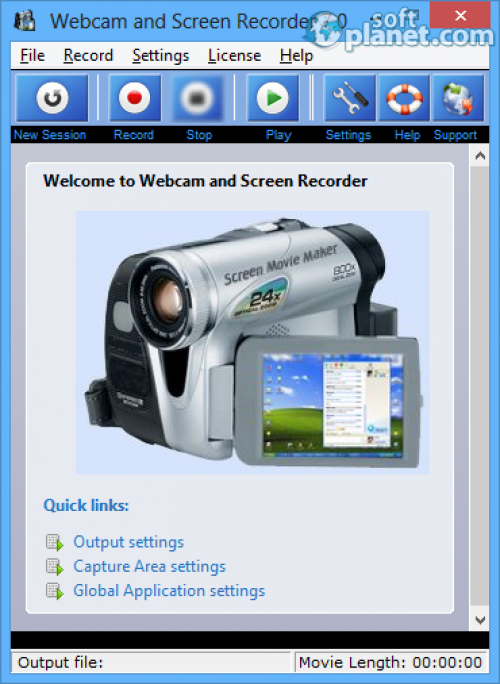Image resolution: width=500 pixels, height=684 pixels.
Task: Click the green Play toolbar icon
Action: (x=273, y=98)
